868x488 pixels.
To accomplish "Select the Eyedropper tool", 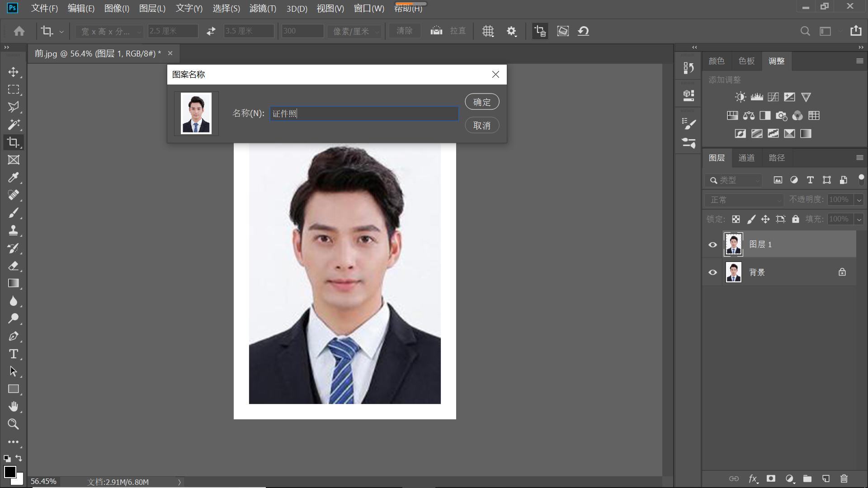I will coord(14,178).
